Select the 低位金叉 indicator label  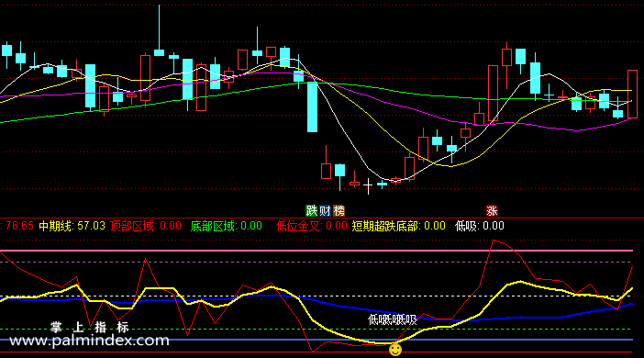(x=298, y=226)
